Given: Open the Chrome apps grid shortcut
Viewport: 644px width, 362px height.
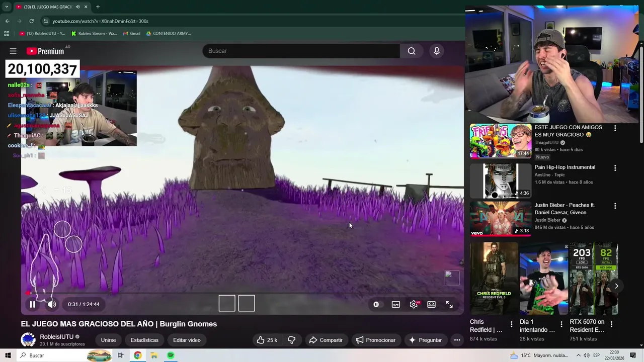Looking at the screenshot, I should 7,34.
